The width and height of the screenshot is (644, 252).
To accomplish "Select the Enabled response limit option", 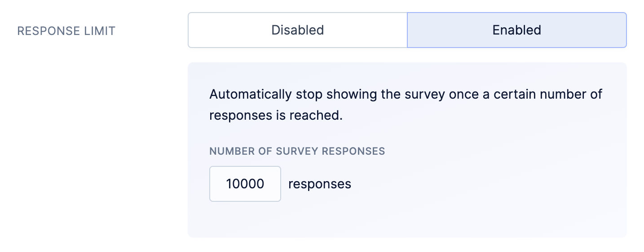I will 516,30.
